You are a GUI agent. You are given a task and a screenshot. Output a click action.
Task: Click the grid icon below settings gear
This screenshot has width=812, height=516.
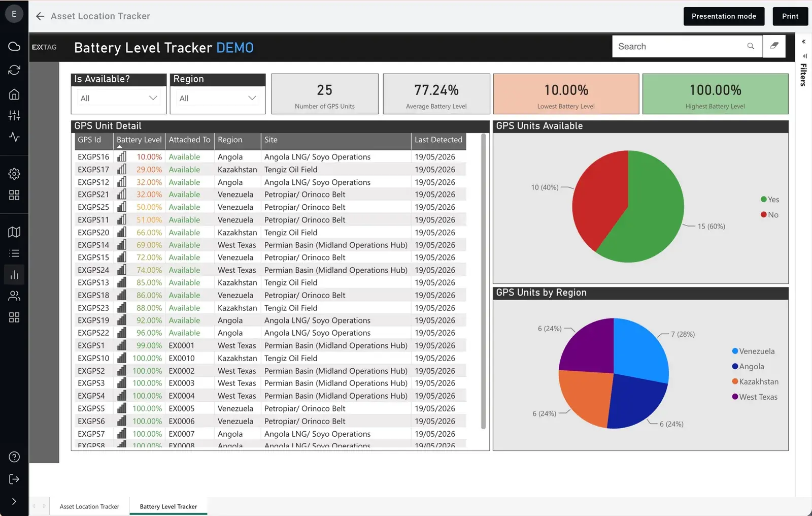coord(14,195)
